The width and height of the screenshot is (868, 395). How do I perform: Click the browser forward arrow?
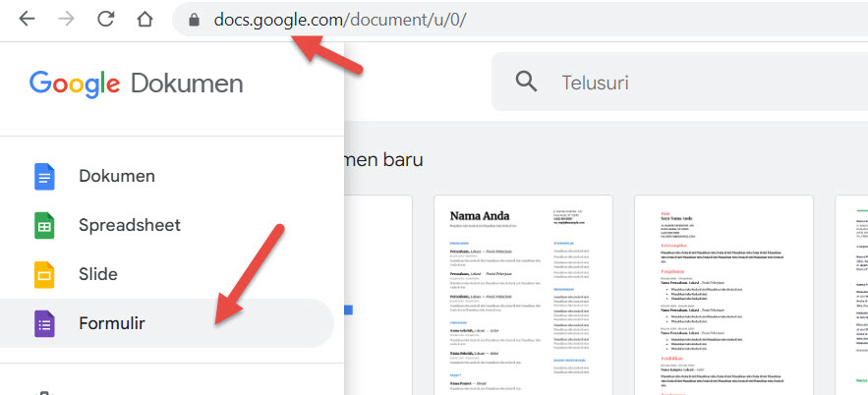(67, 19)
